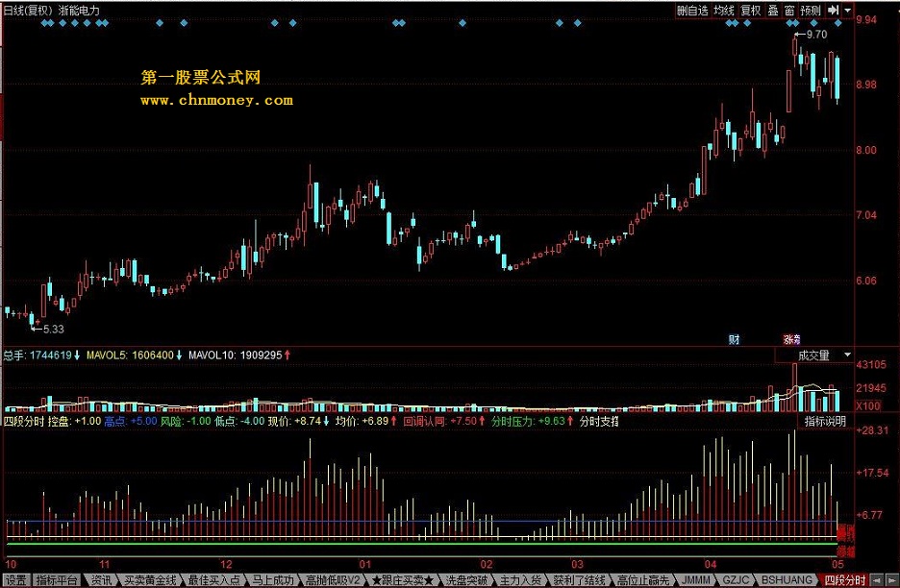Open the top toolbar dropdown arrow
900x588 pixels.
point(848,11)
